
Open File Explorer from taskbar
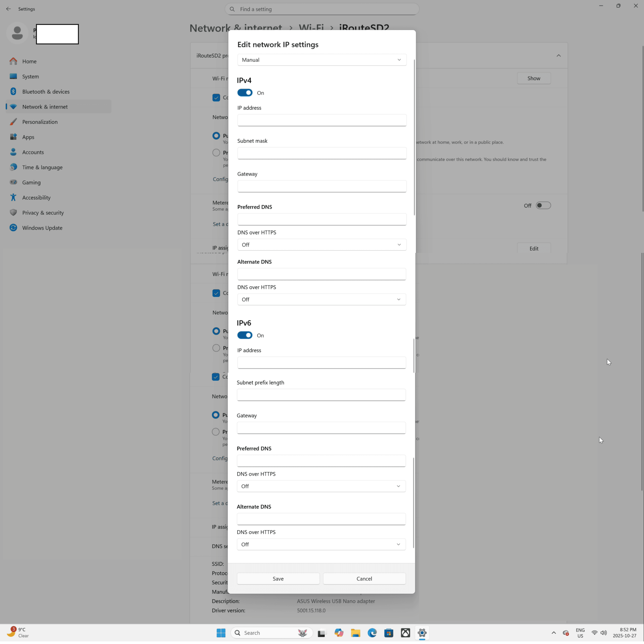pyautogui.click(x=355, y=633)
